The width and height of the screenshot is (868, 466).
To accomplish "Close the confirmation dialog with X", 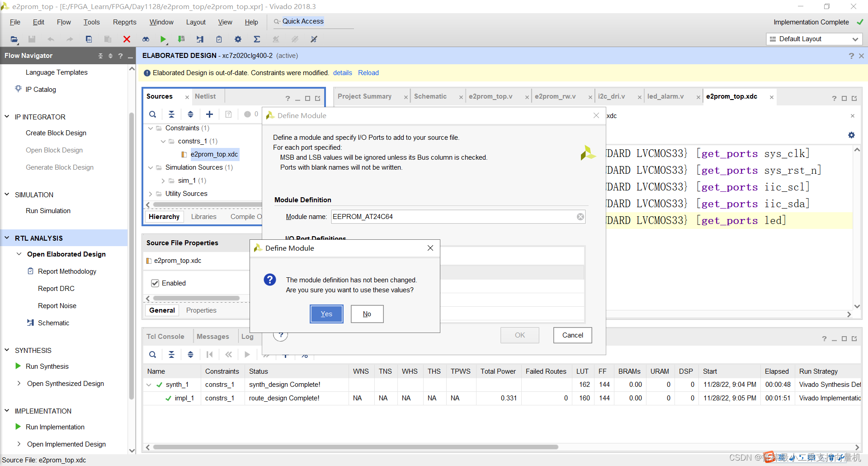I will [x=430, y=248].
